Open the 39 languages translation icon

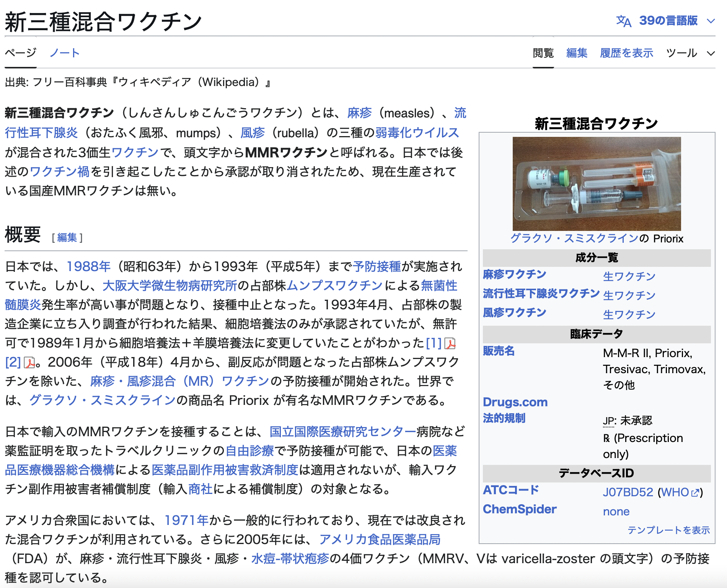tap(623, 21)
